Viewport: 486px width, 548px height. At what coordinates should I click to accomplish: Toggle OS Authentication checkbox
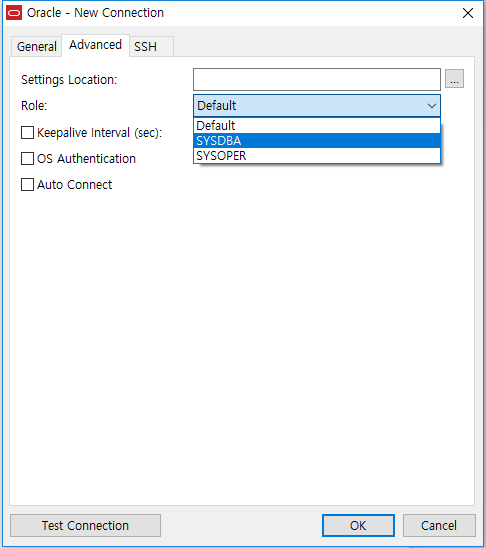27,159
